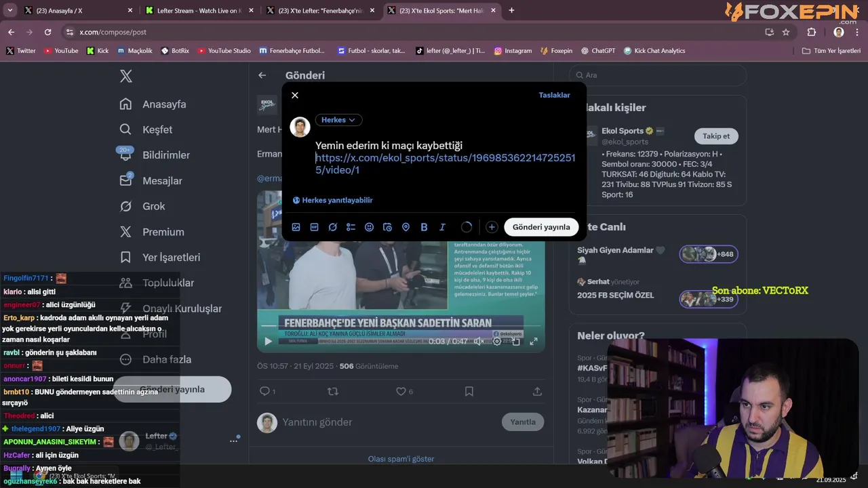Play the video in the post

(x=268, y=342)
